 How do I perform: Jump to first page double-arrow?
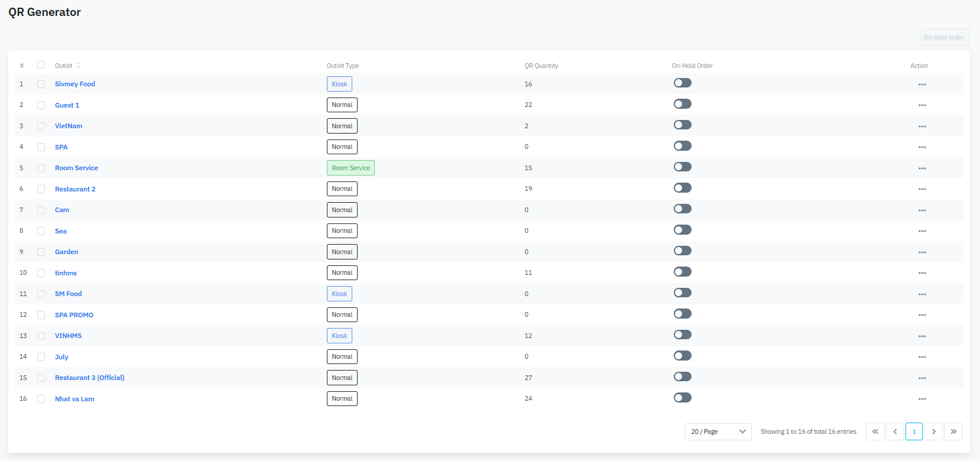[875, 431]
